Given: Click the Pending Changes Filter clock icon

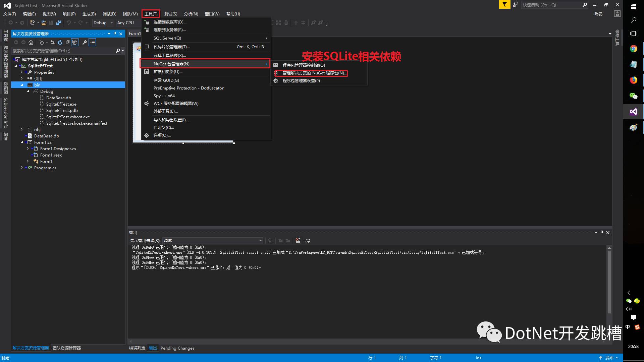Looking at the screenshot, I should point(41,42).
